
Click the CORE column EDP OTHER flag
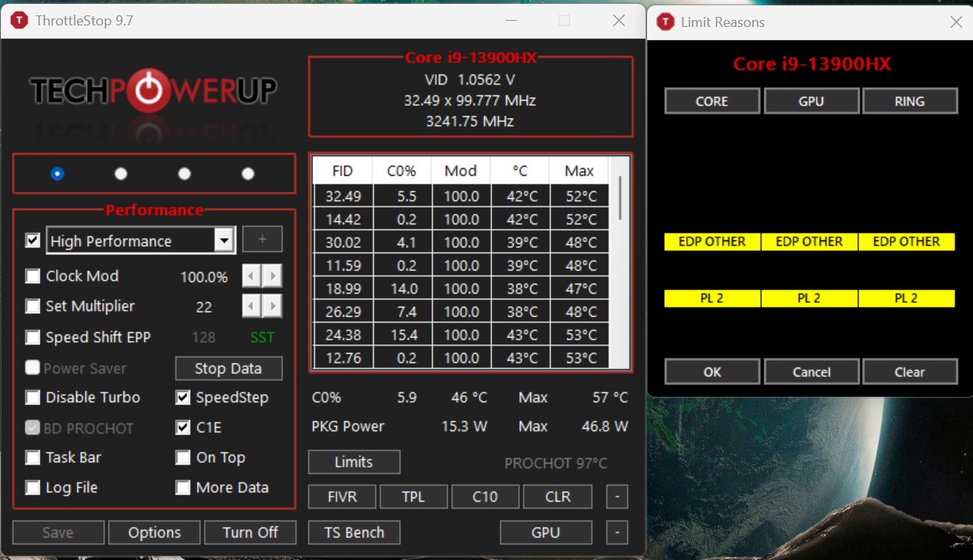point(712,242)
